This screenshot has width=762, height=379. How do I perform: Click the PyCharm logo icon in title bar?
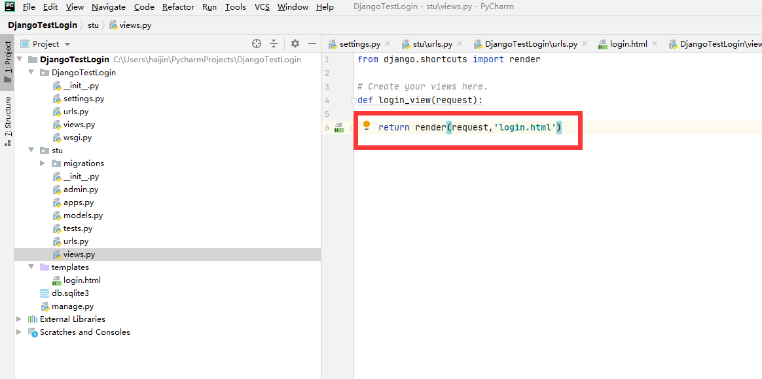click(9, 7)
